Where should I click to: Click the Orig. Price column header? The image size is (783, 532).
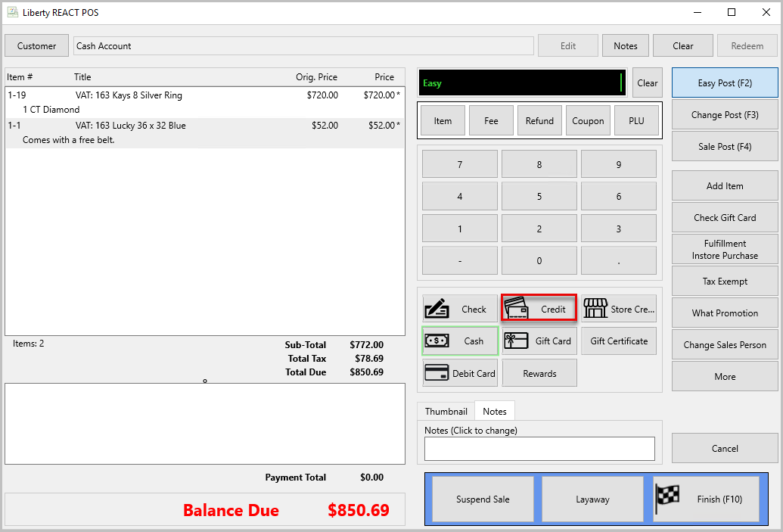(316, 77)
